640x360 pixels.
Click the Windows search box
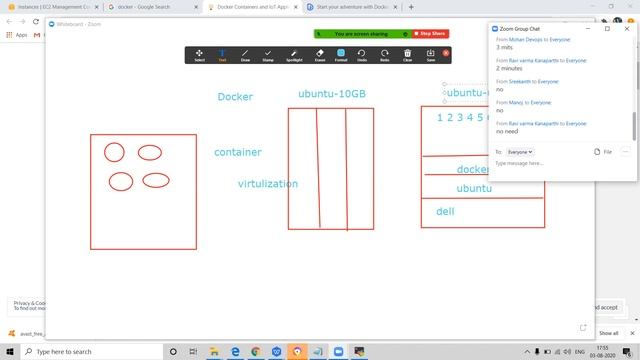point(92,351)
